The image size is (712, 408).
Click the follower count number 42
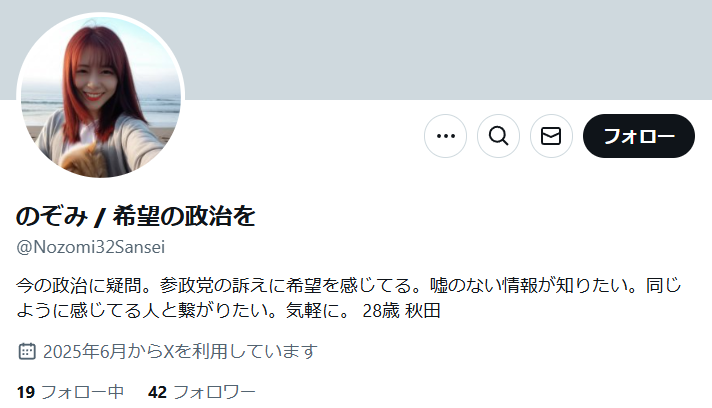(x=157, y=392)
